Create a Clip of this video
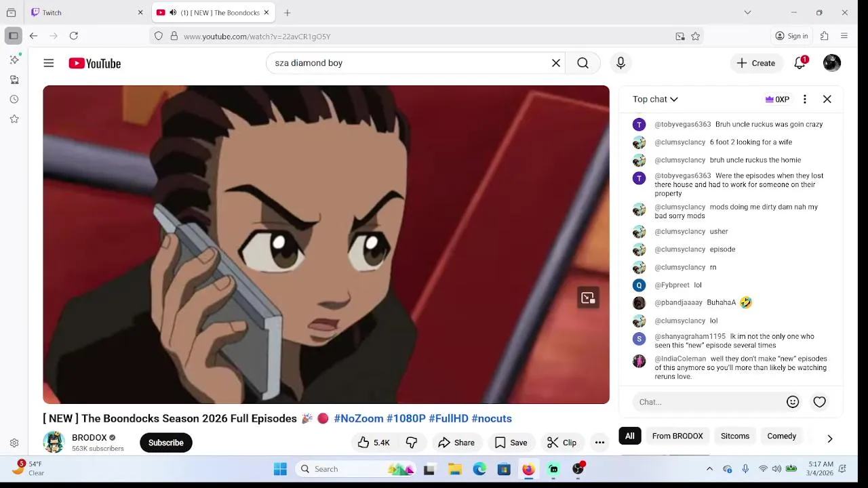 (x=562, y=443)
